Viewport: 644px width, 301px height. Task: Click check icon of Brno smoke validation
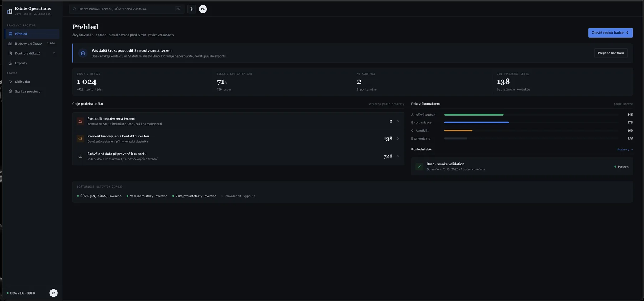click(419, 166)
